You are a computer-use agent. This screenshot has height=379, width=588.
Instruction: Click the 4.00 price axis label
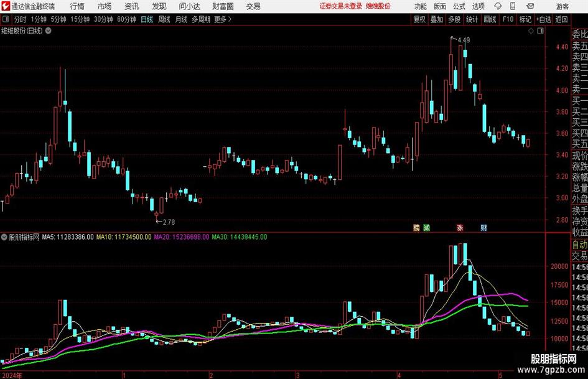[x=562, y=90]
